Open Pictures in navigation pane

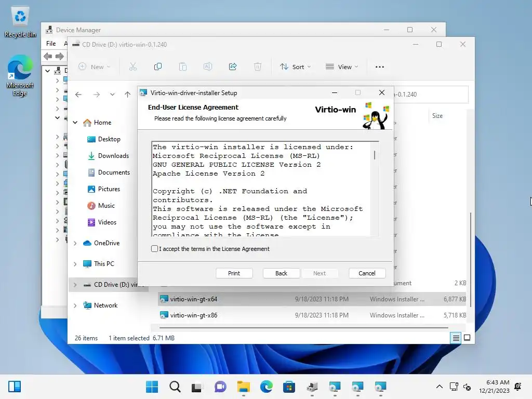104,189
